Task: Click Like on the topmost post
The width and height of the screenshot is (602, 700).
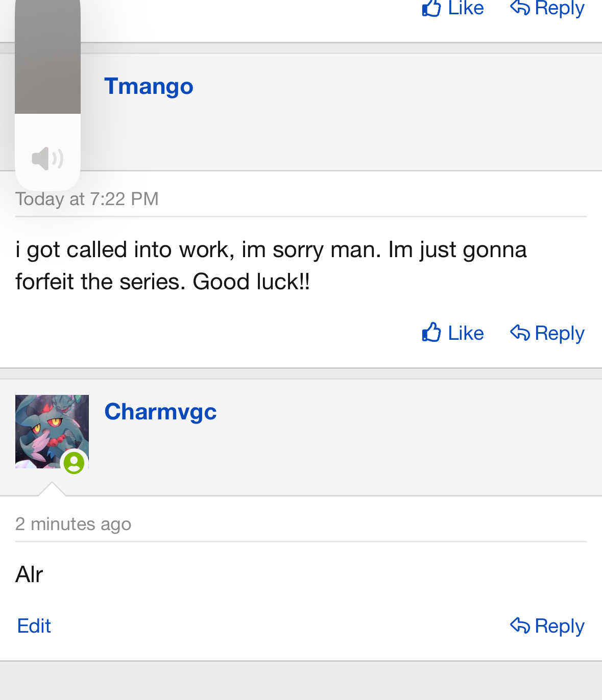Action: [453, 8]
